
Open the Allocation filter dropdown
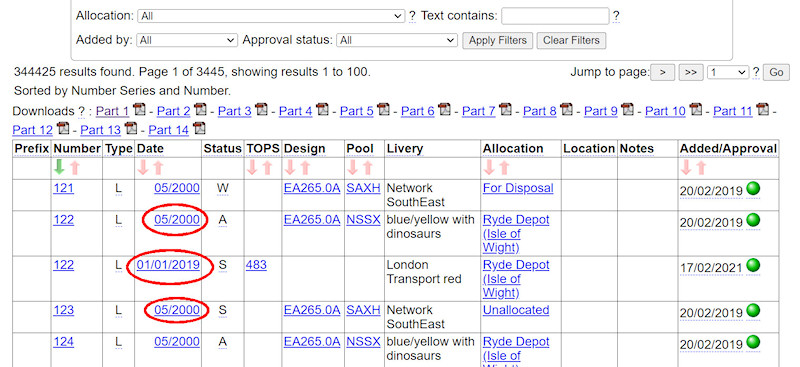(x=271, y=16)
